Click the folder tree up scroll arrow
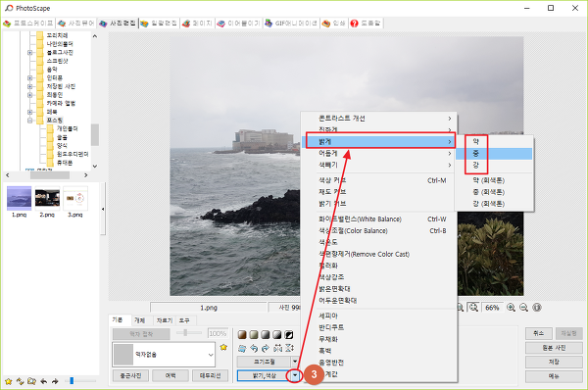Image resolution: width=588 pixels, height=390 pixels. point(95,36)
